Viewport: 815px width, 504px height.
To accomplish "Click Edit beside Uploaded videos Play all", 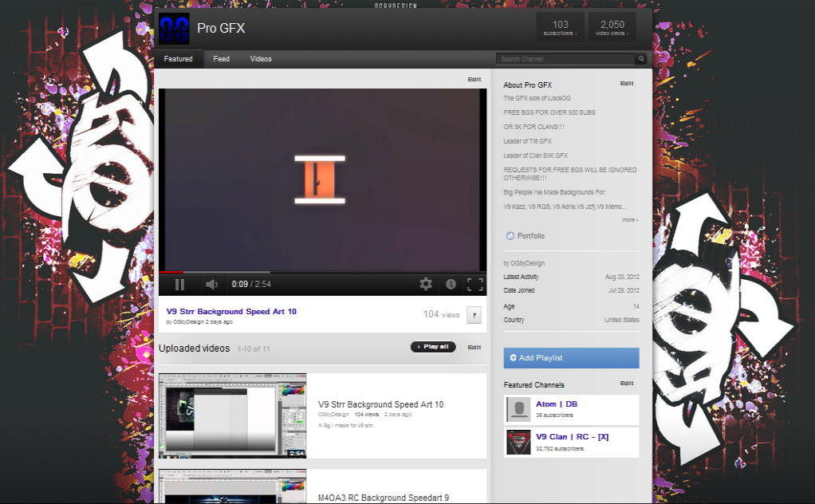I will [474, 347].
